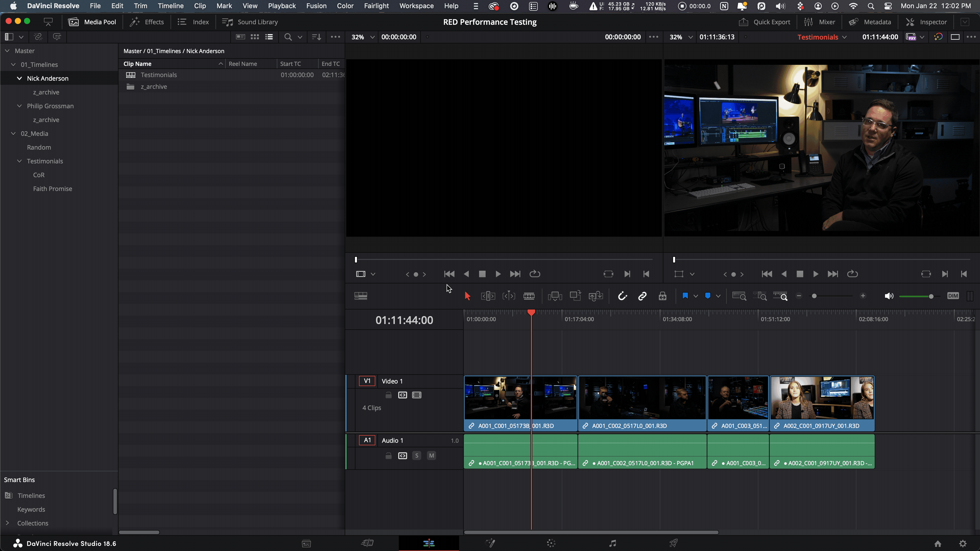
Task: Switch to the Deliver page rocket
Action: (673, 543)
